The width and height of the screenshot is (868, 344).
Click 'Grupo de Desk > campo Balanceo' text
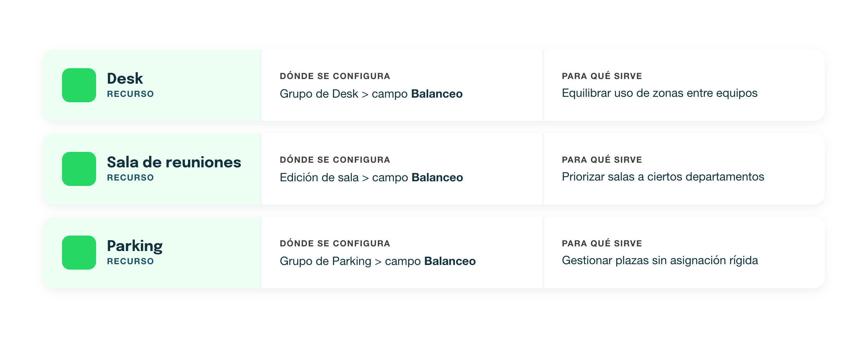[371, 94]
